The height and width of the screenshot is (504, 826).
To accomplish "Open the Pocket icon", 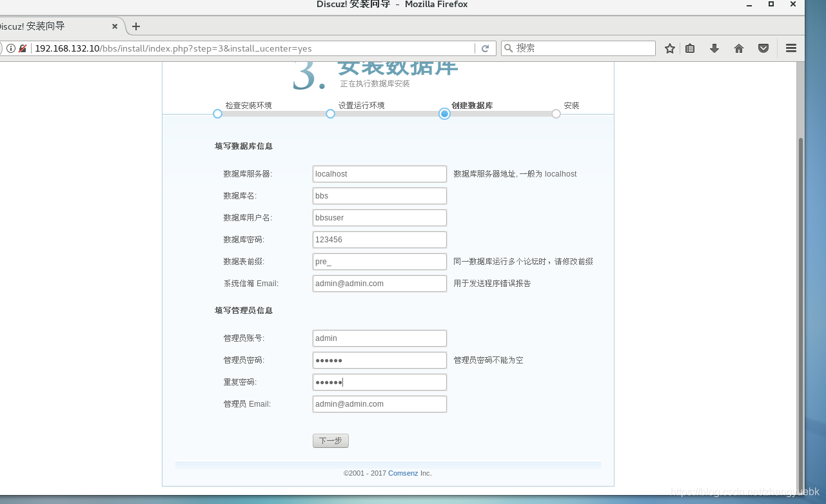I will (x=763, y=48).
